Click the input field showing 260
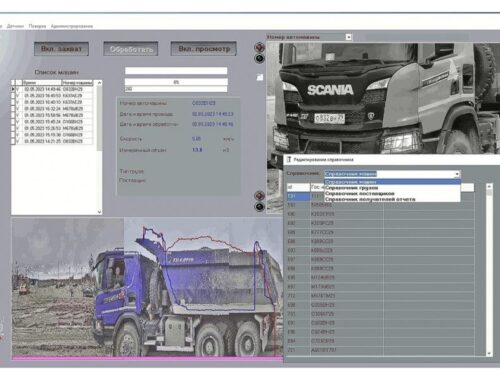This screenshot has width=500, height=380. [x=176, y=89]
